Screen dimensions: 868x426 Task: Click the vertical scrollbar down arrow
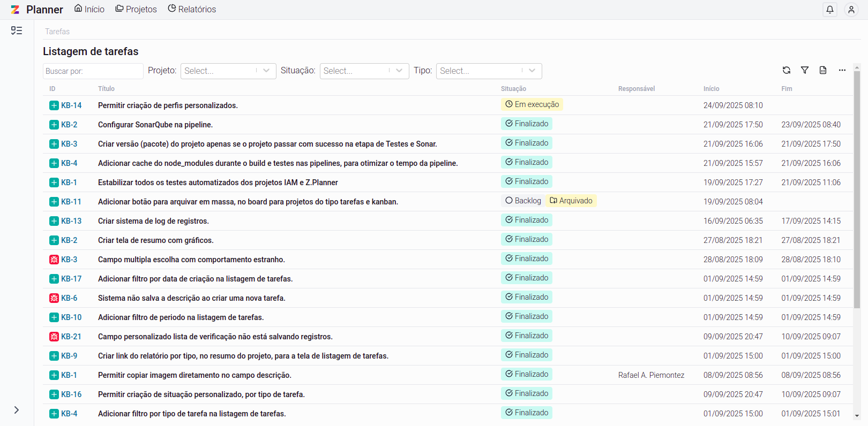857,416
